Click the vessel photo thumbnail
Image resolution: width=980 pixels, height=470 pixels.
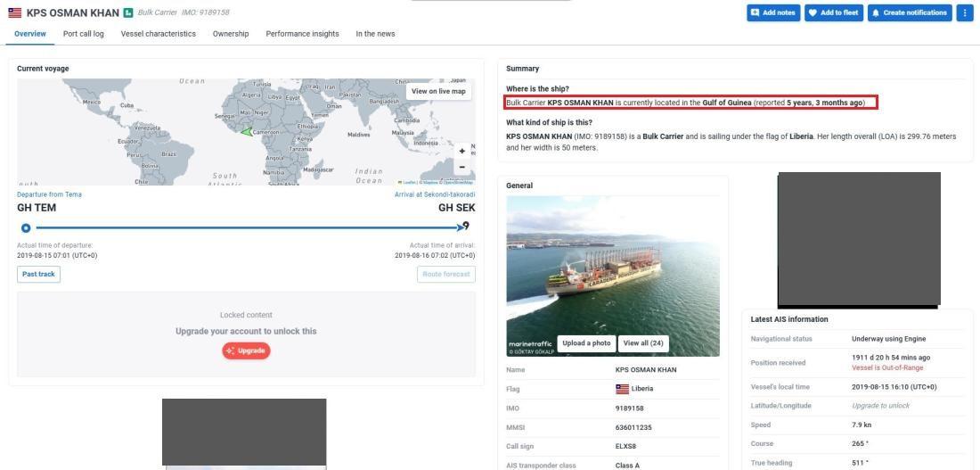pos(613,276)
